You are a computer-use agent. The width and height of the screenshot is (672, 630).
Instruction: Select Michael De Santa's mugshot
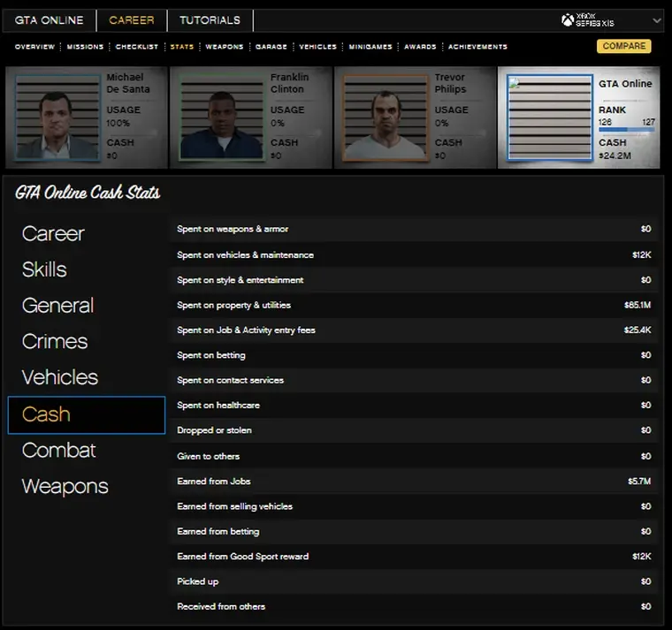tap(58, 117)
